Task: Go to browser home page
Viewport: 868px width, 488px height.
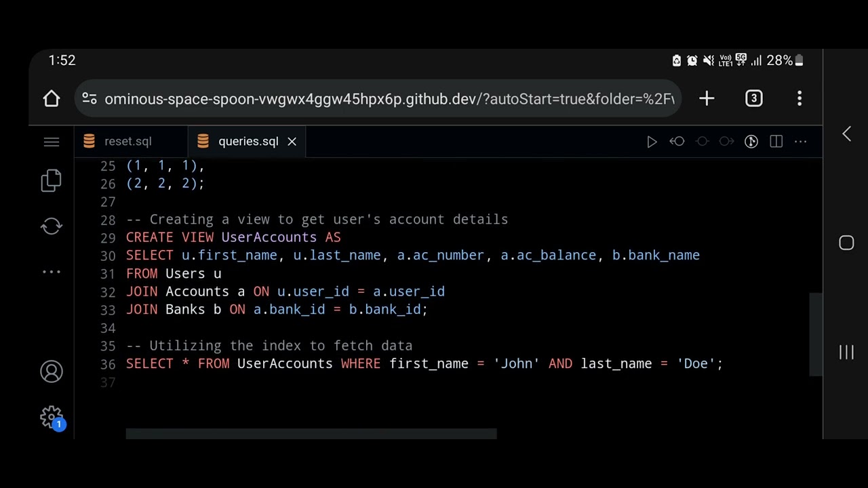Action: coord(52,99)
